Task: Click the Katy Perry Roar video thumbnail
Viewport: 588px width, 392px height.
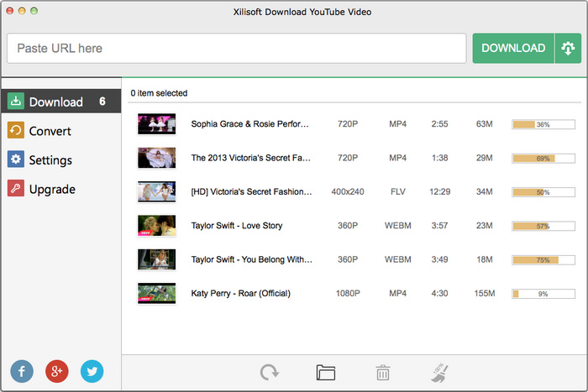Action: click(x=156, y=294)
